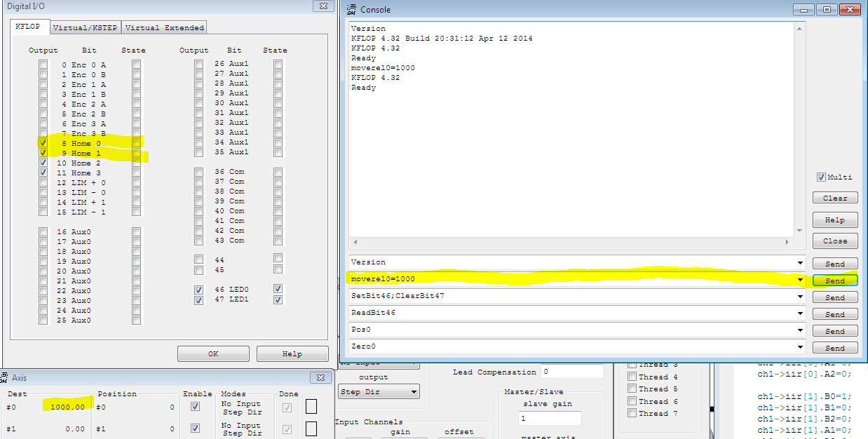Send the moverel0=1000 command

(834, 281)
